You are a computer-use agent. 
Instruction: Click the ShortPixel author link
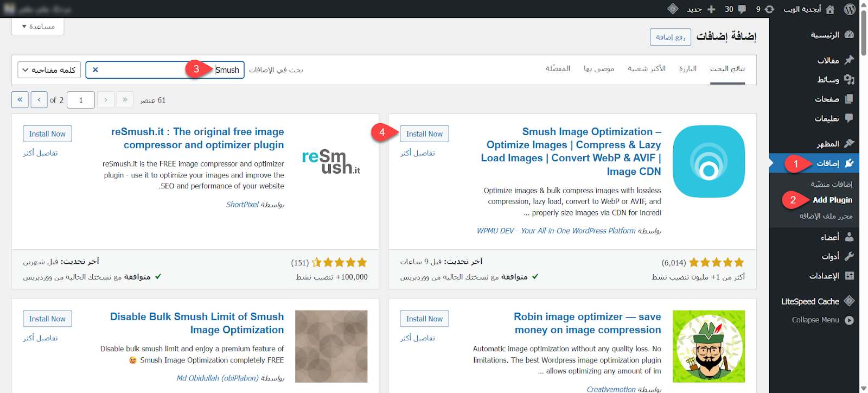click(242, 205)
